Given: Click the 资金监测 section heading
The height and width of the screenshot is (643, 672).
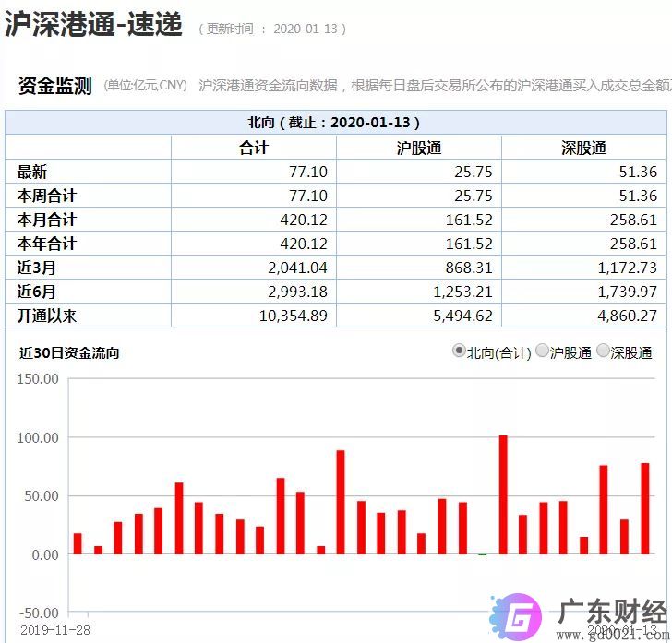Looking at the screenshot, I should 54,85.
